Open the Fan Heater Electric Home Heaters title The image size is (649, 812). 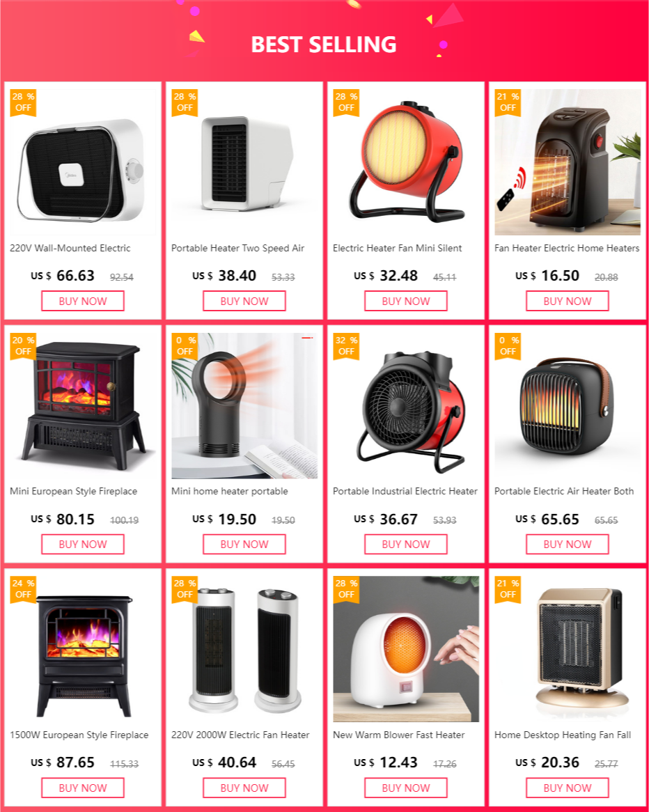567,249
